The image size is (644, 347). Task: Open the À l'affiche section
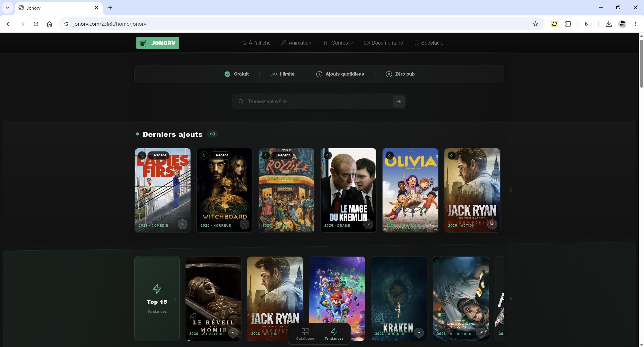(x=256, y=43)
